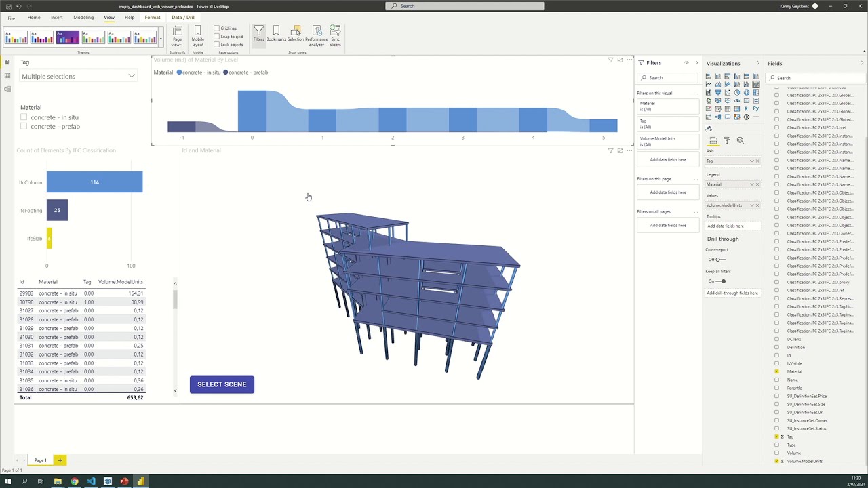Turn off Keep all filters toggle
This screenshot has width=868, height=488.
click(721, 281)
